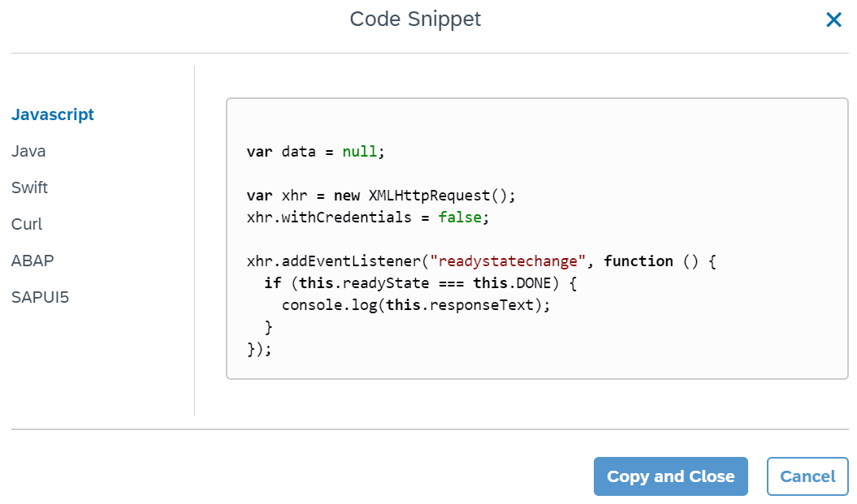View the SAPUI5 code snippet

41,297
